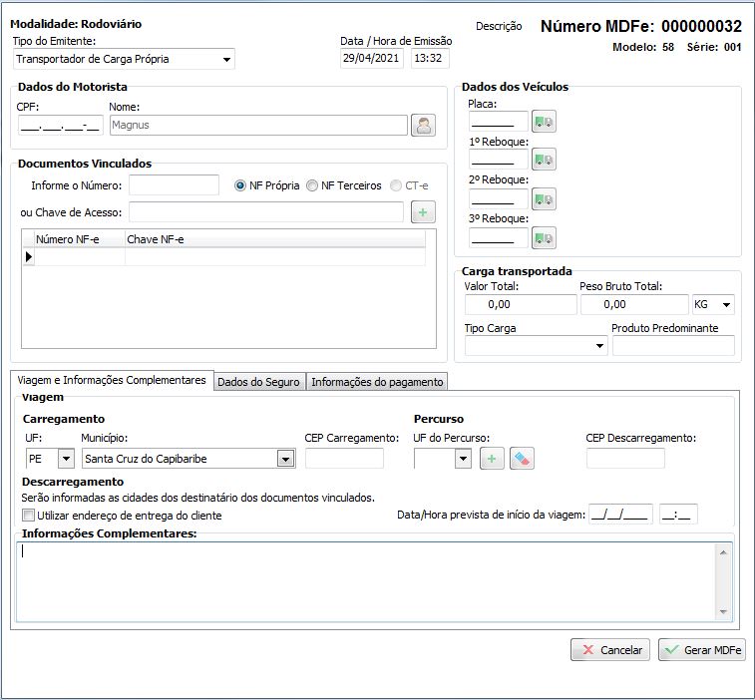Click the Valor Total field
This screenshot has width=755, height=700.
[x=521, y=304]
